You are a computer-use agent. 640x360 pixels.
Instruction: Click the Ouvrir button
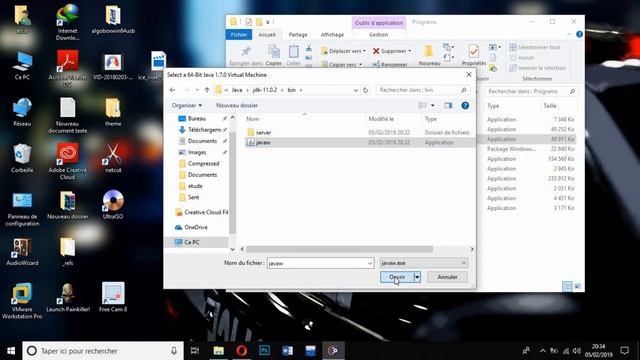point(397,277)
